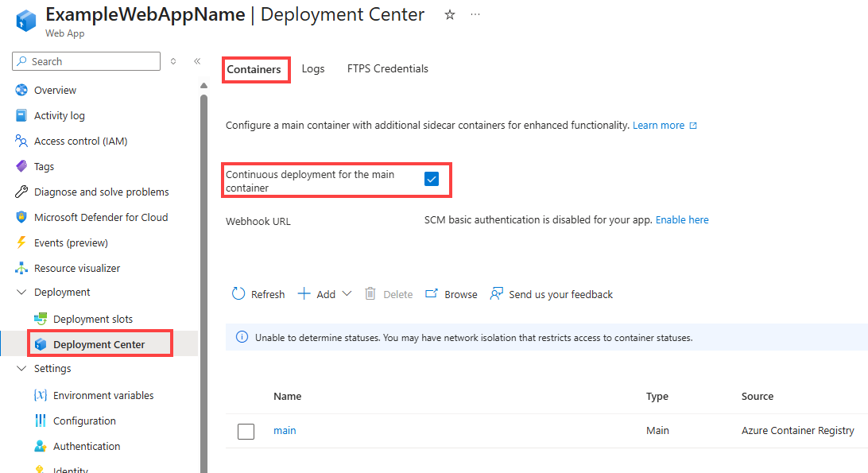Click the Browse icon in toolbar
Screen dimensions: 868x473
(x=432, y=294)
